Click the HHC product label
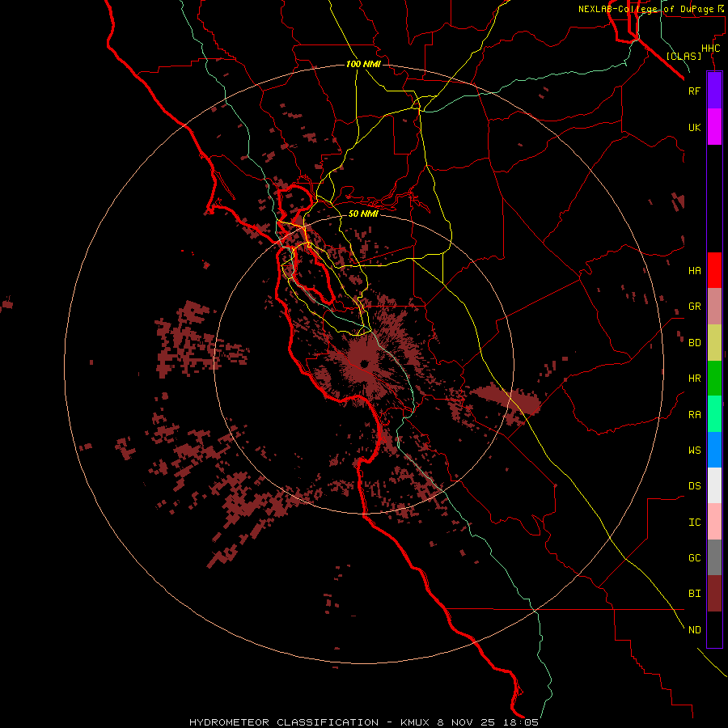The height and width of the screenshot is (728, 728). click(x=710, y=49)
